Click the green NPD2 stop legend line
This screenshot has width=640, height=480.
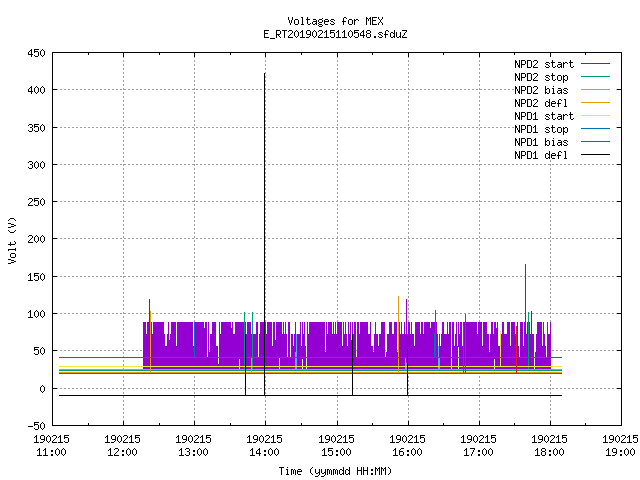pos(595,76)
